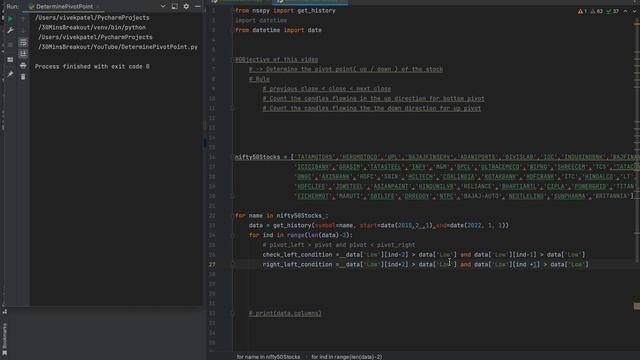Open run configuration via the wrench icon

coord(10,31)
